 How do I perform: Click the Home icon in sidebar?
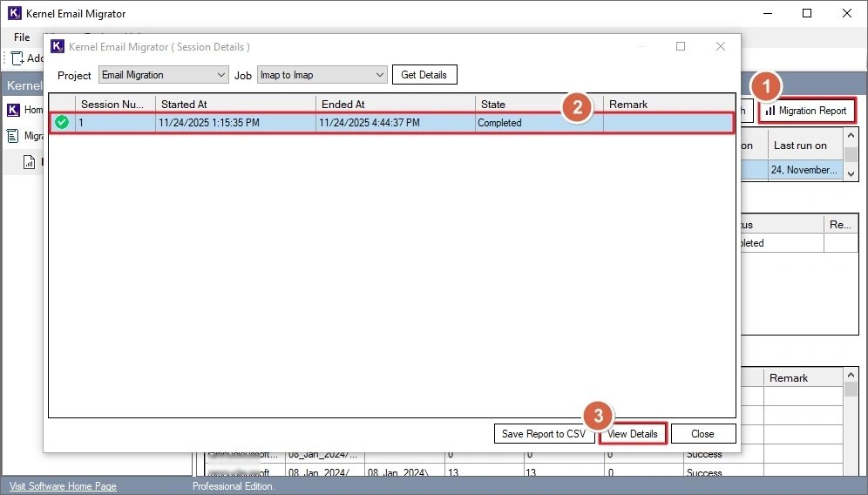pos(13,110)
